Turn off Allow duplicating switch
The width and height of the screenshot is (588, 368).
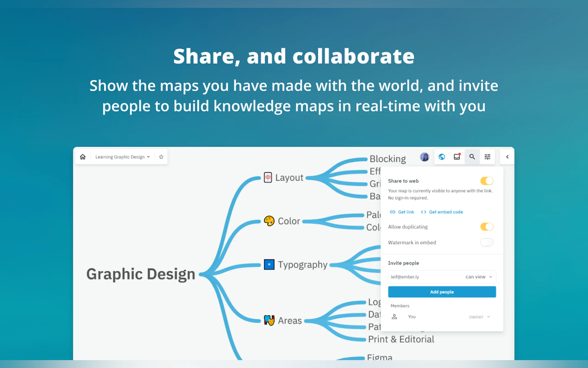pos(487,227)
